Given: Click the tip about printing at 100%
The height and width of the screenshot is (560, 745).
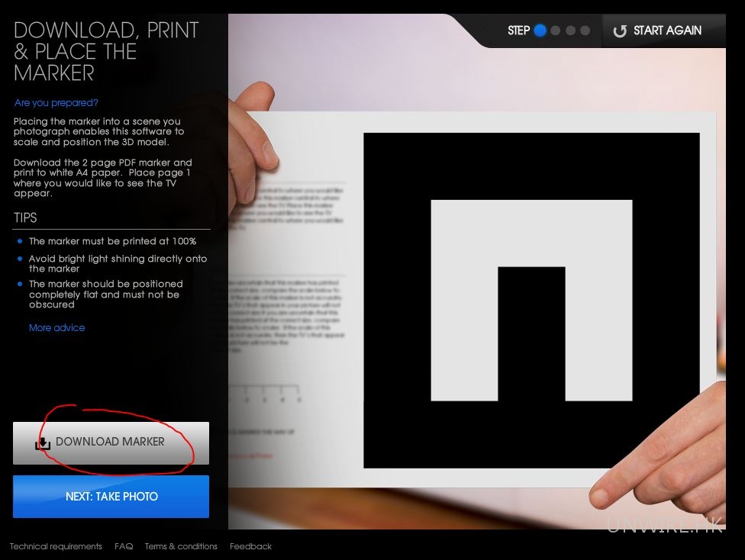Looking at the screenshot, I should point(112,241).
